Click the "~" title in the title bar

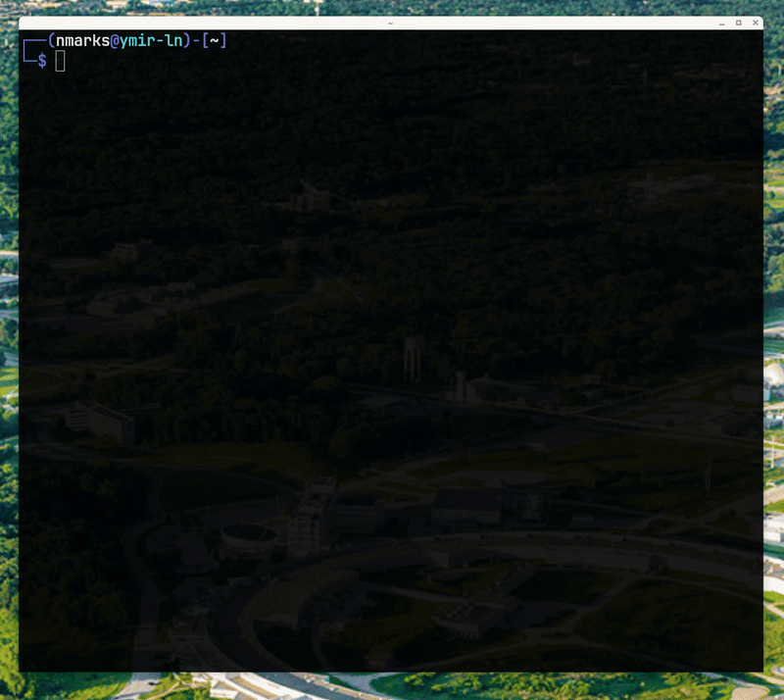tap(390, 23)
